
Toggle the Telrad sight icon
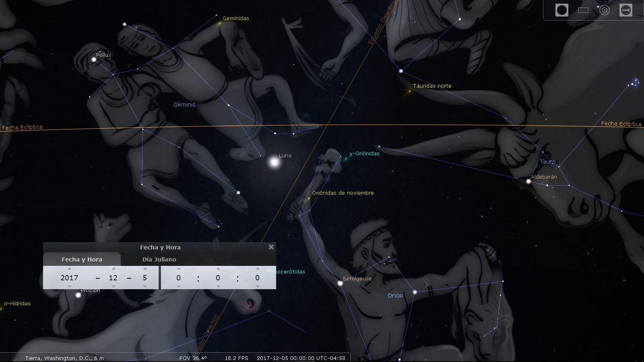point(605,10)
